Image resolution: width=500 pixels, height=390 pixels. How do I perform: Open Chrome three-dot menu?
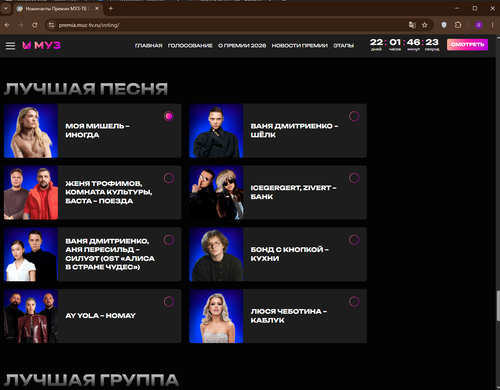492,25
